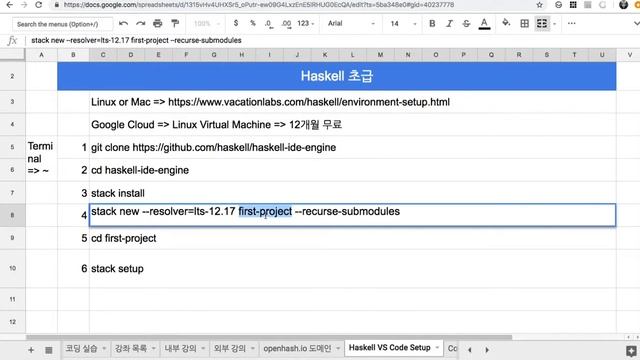Select the git clone haskell-ide-engine cell

coord(353,147)
